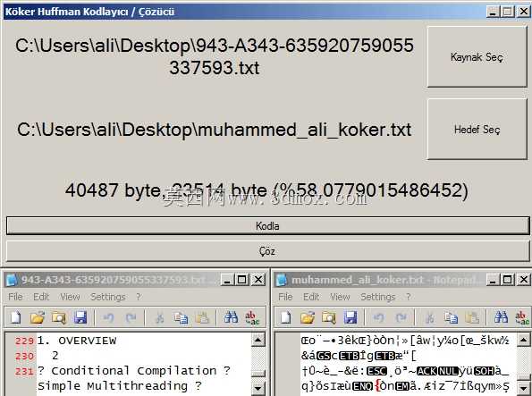Cut icon in left Notepad2 toolbar
The image size is (532, 396).
tap(159, 317)
